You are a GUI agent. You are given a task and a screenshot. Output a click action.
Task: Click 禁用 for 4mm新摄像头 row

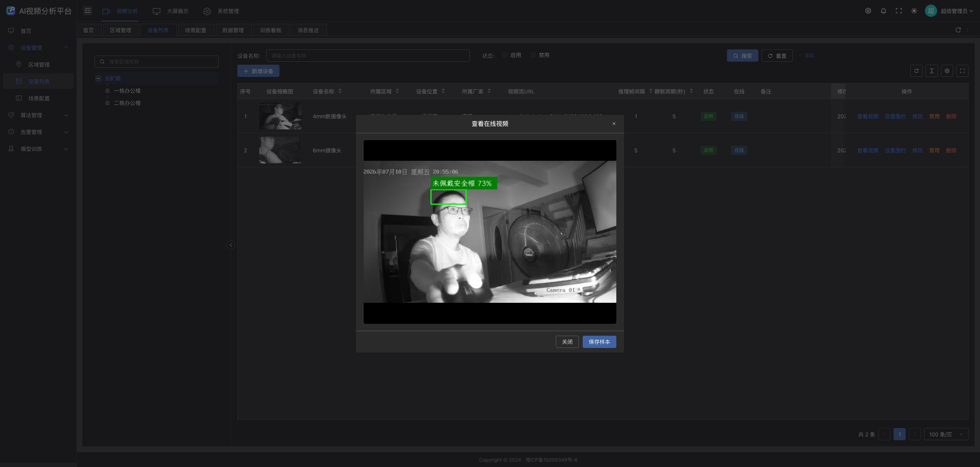[934, 116]
